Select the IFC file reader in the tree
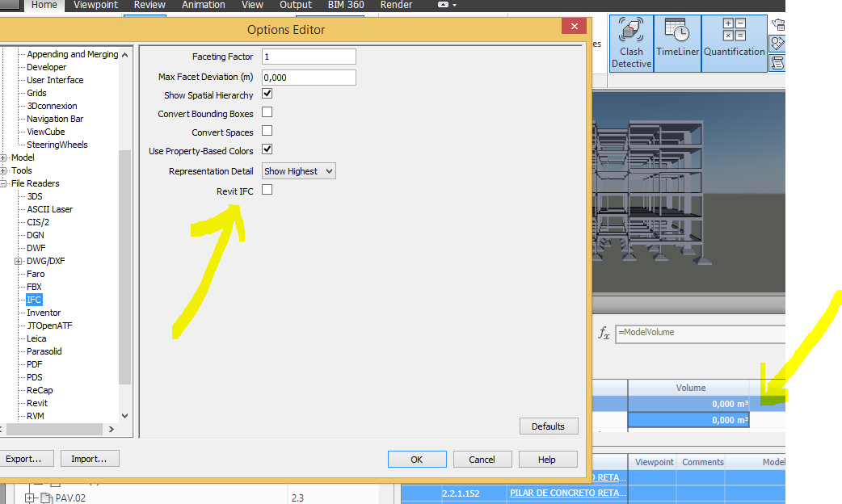The image size is (842, 504). pos(33,299)
